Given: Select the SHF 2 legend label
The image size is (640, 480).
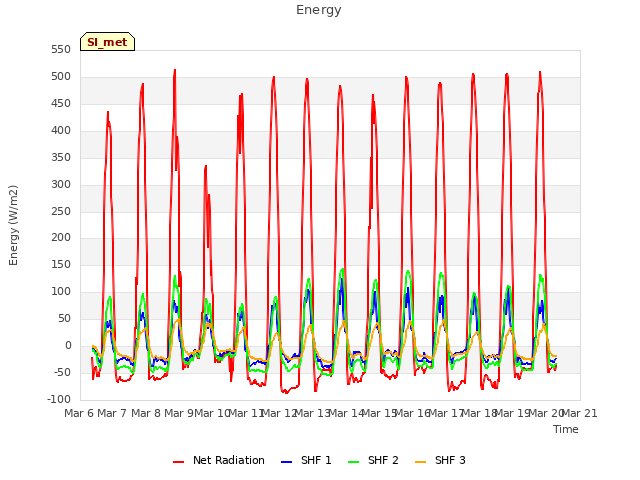Looking at the screenshot, I should 383,460.
